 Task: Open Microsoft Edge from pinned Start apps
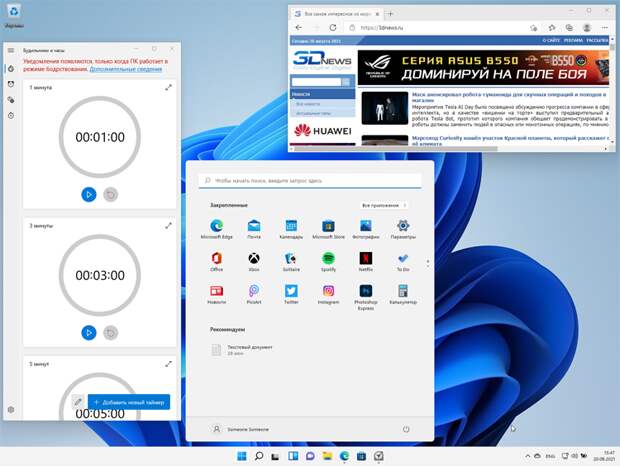tap(216, 229)
